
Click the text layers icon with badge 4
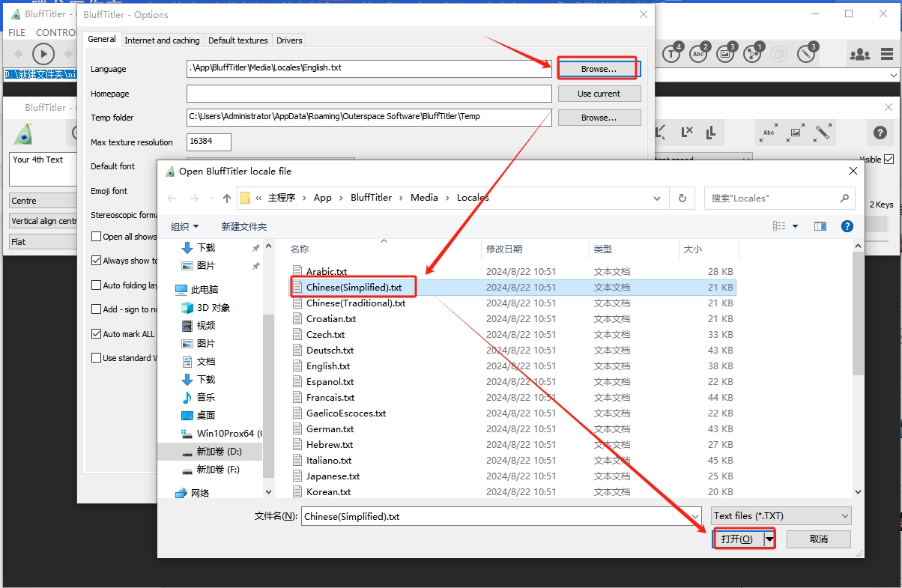click(x=672, y=53)
